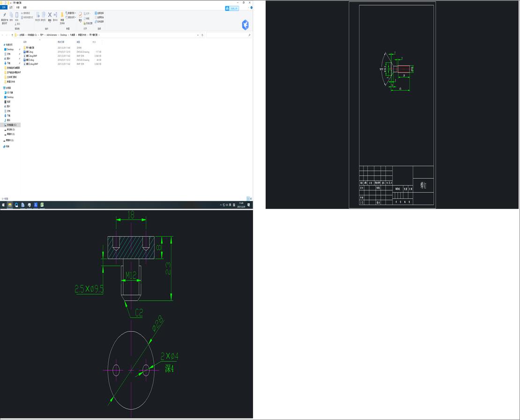The width and height of the screenshot is (520, 420).
Task: Click Administrator in the address breadcrumb
Action: pos(52,35)
